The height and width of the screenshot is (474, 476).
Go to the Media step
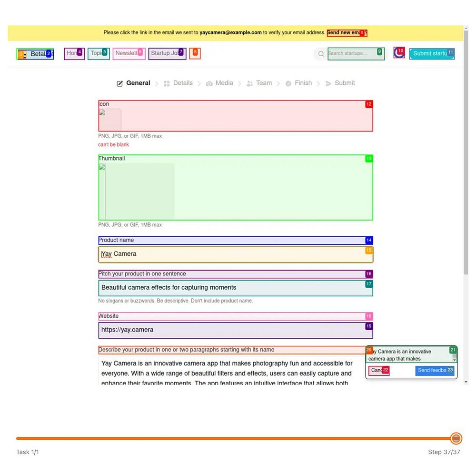tap(219, 83)
